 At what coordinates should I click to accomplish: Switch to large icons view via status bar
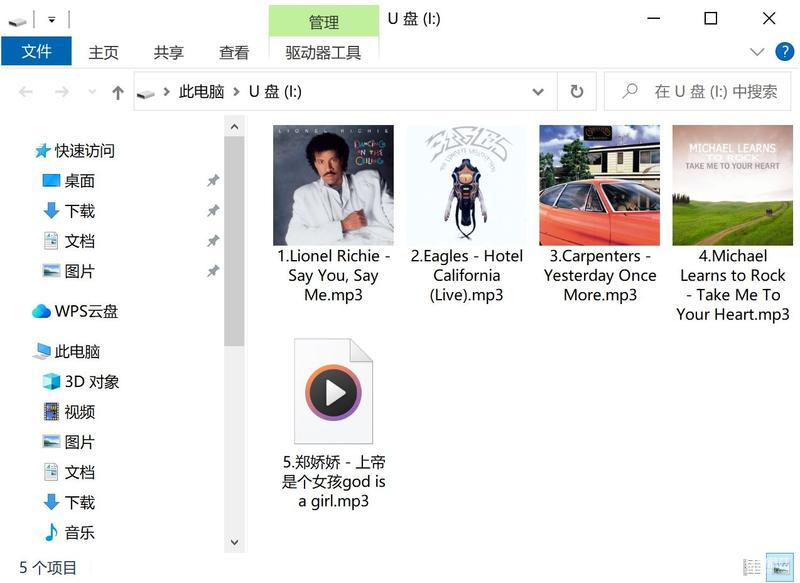(780, 567)
